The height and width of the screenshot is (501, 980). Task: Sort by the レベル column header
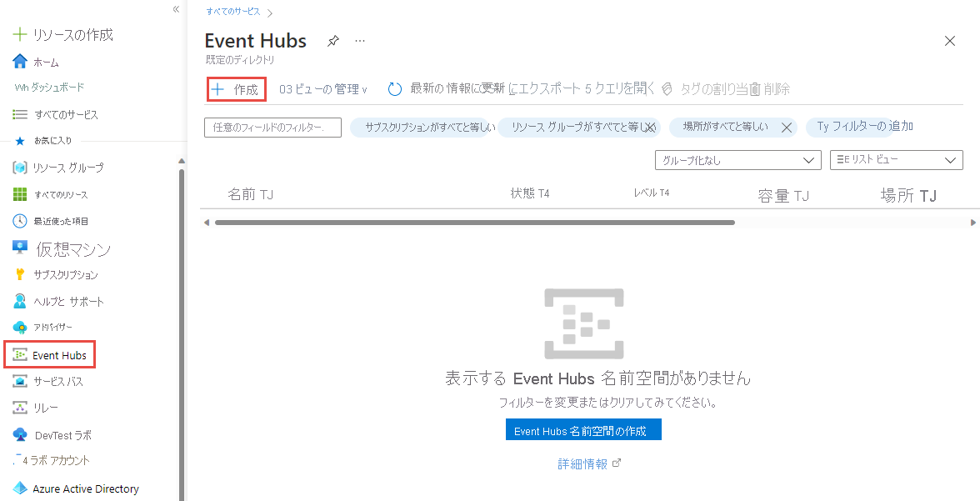coord(652,193)
